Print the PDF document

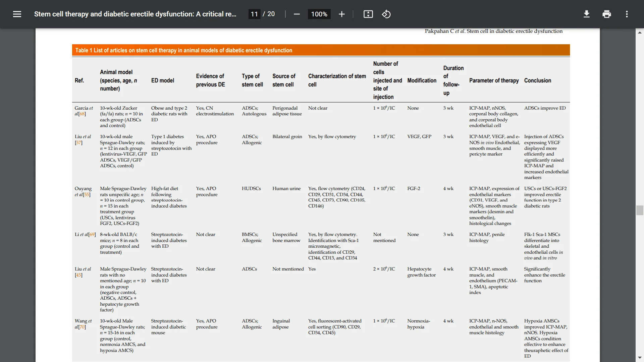coord(606,14)
